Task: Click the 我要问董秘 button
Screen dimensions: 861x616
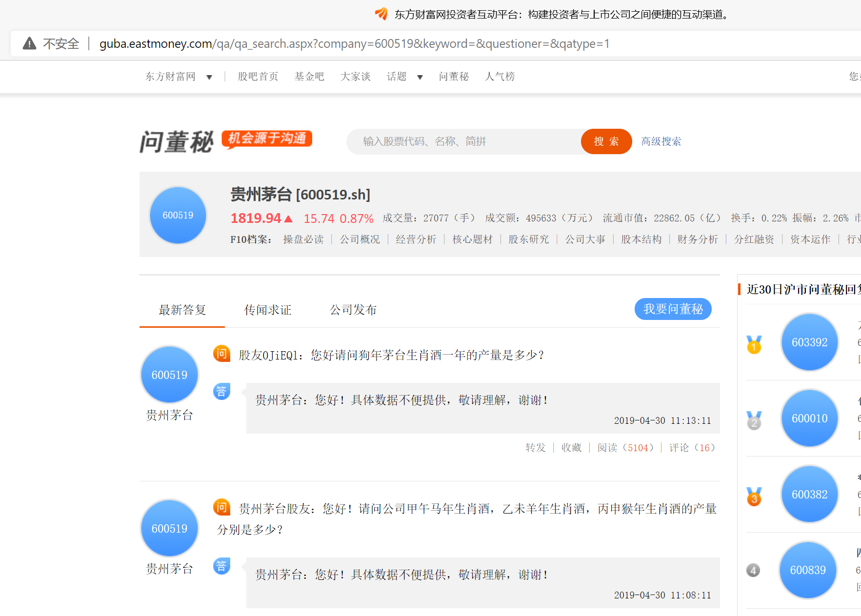Action: click(x=673, y=309)
